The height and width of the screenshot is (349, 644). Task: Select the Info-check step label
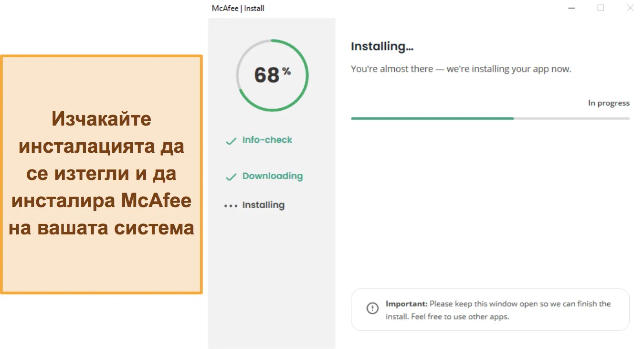point(267,140)
